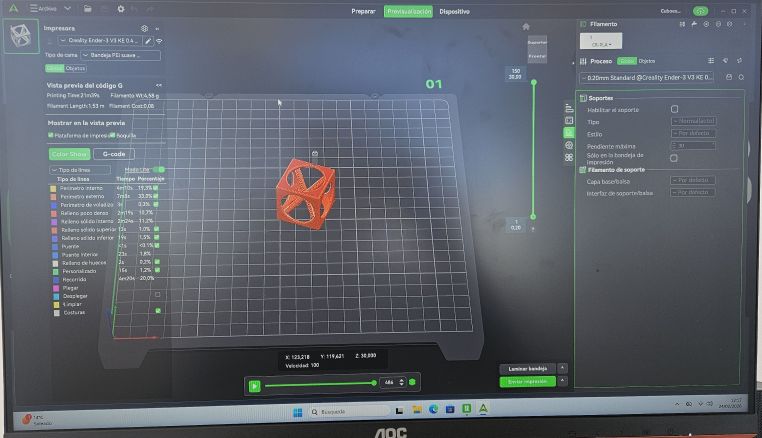Click the Plegar magenta color swatch
This screenshot has width=762, height=438.
click(x=56, y=288)
